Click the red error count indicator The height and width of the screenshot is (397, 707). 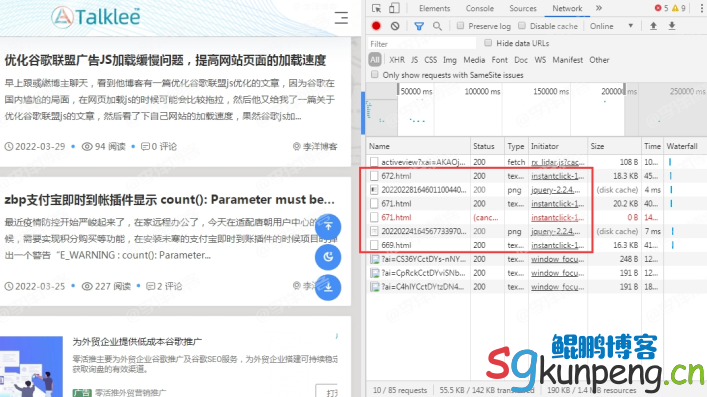661,8
